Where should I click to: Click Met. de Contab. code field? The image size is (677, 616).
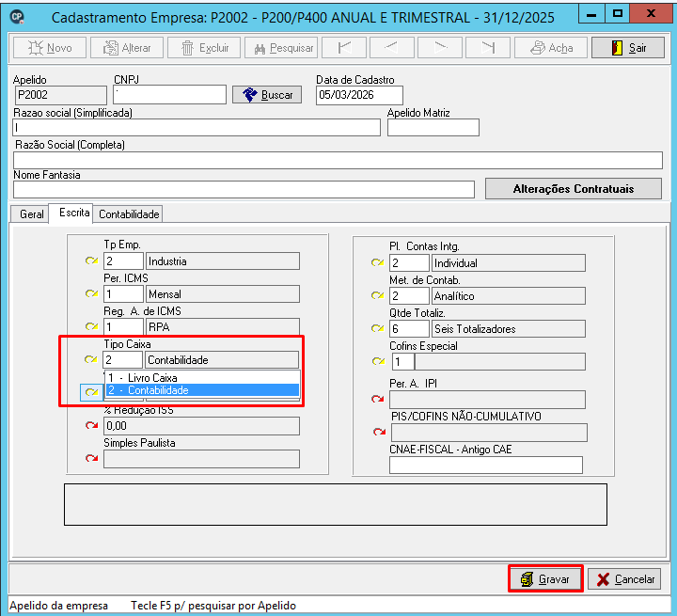(x=409, y=296)
